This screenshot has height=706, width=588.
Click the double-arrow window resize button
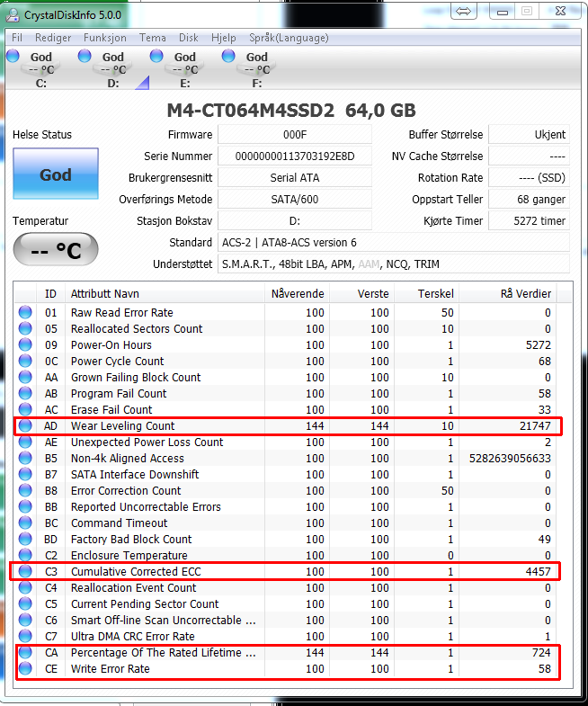(463, 12)
